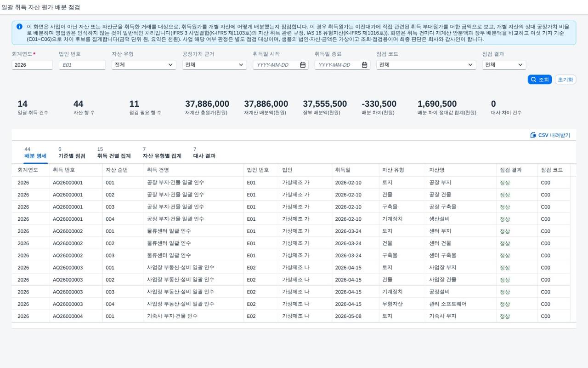Click the 일괄 취득 건수 value 14
Image resolution: width=588 pixels, height=368 pixels.
[23, 104]
